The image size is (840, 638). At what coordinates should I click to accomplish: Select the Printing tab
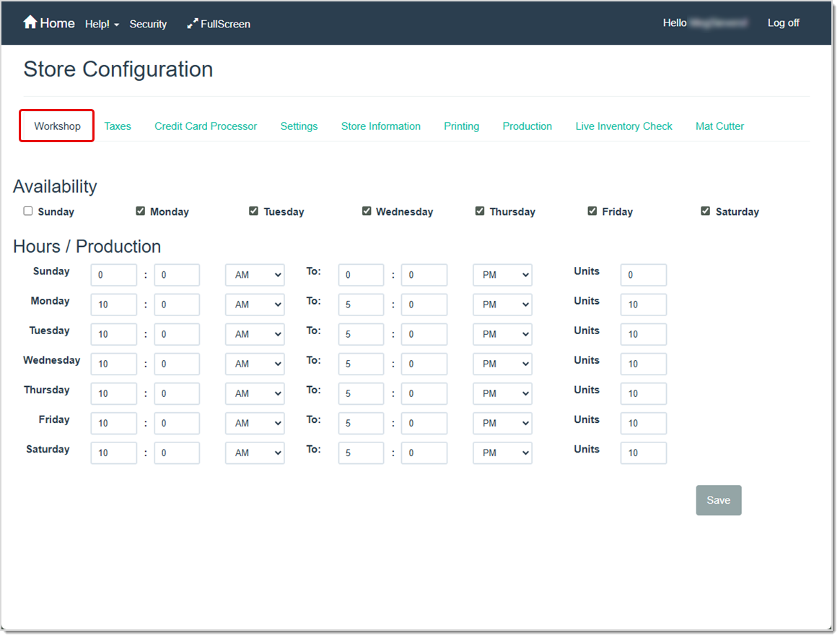pyautogui.click(x=461, y=126)
